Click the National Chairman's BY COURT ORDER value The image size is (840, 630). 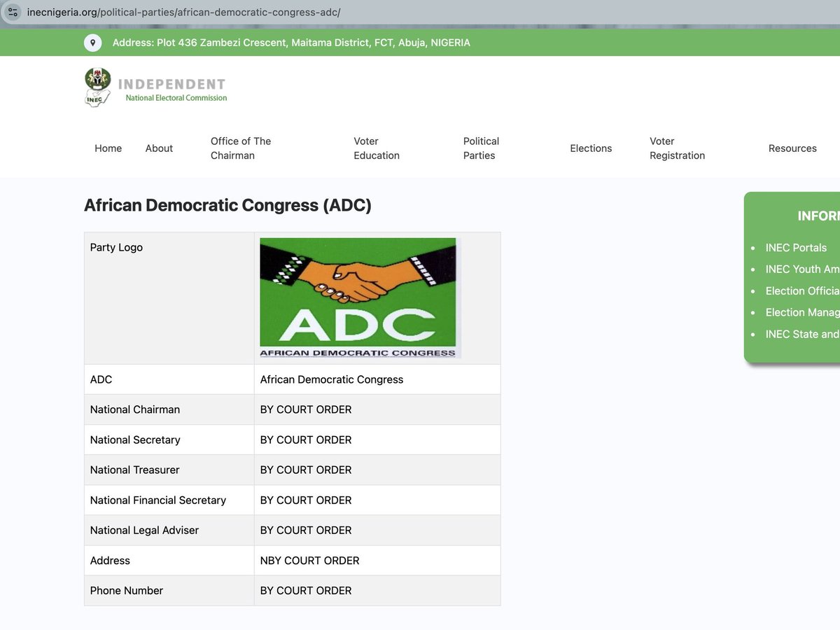306,409
